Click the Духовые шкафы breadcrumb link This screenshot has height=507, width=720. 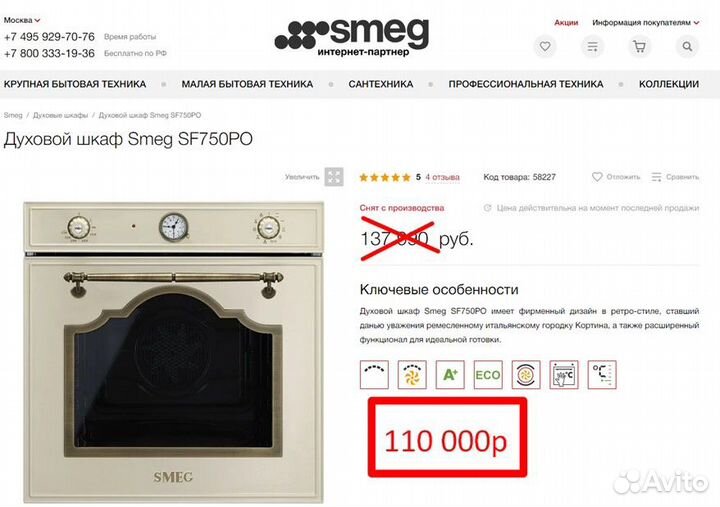tap(60, 115)
